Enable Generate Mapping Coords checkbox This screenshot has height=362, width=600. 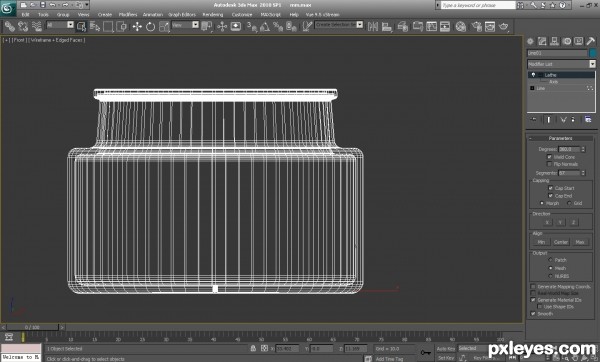[x=533, y=287]
